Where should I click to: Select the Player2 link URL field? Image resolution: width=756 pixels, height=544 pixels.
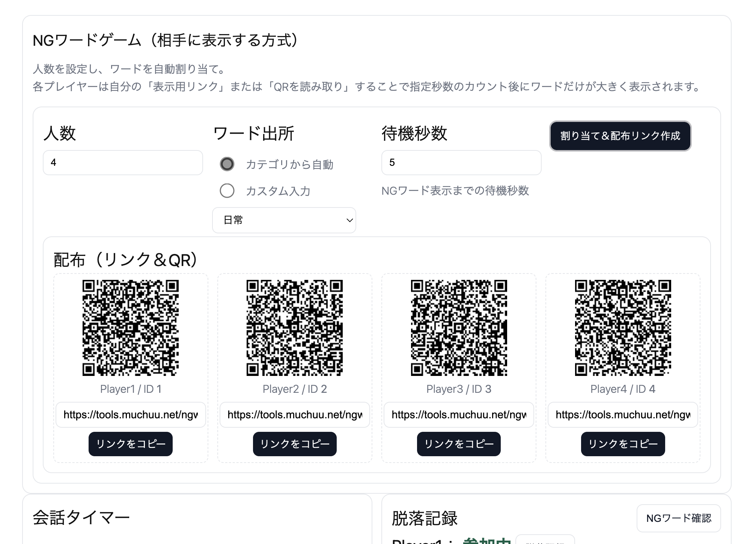295,415
